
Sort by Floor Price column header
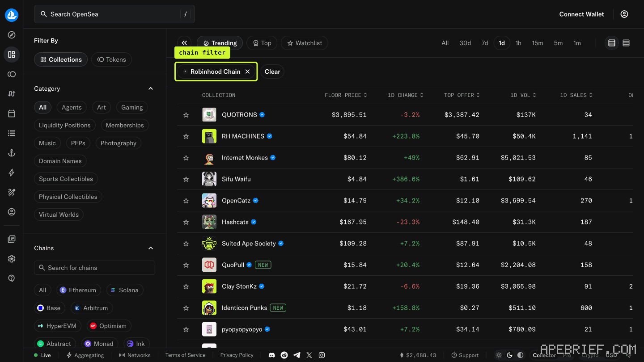(346, 95)
